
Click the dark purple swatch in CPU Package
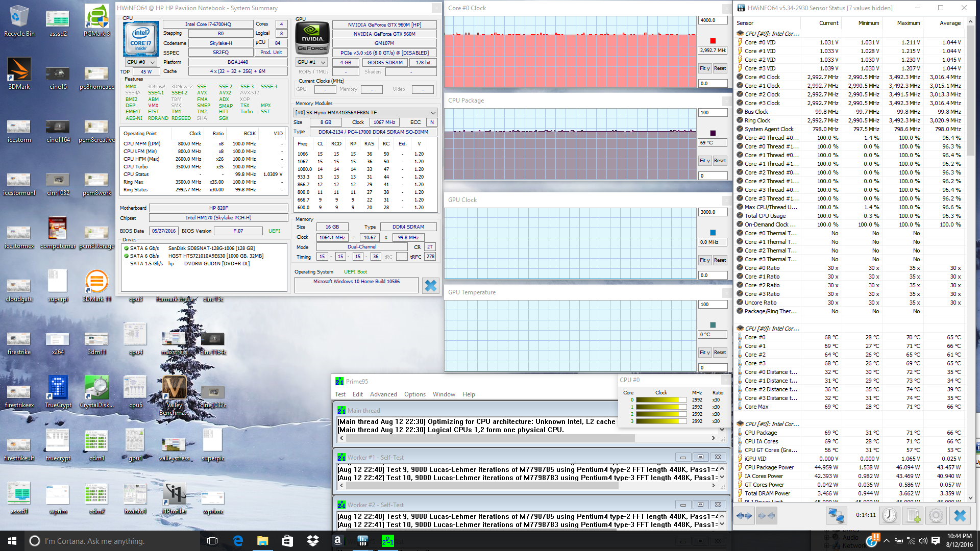(x=713, y=133)
